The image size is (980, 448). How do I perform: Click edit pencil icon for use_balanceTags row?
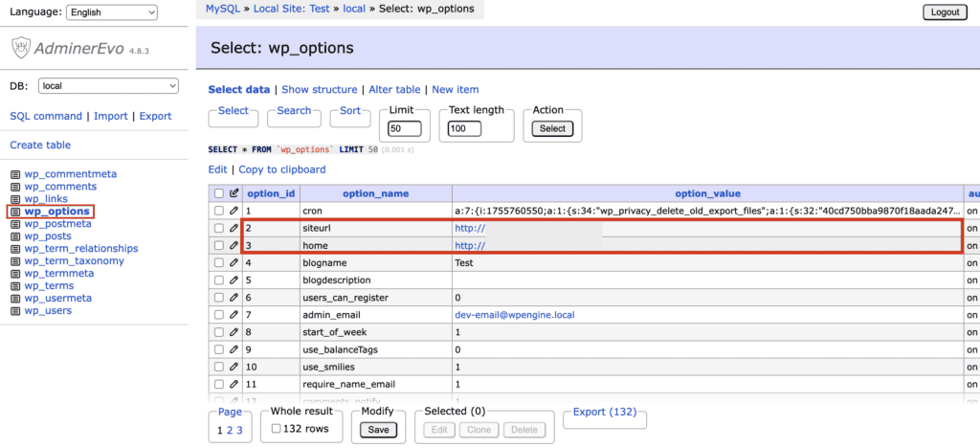[234, 349]
